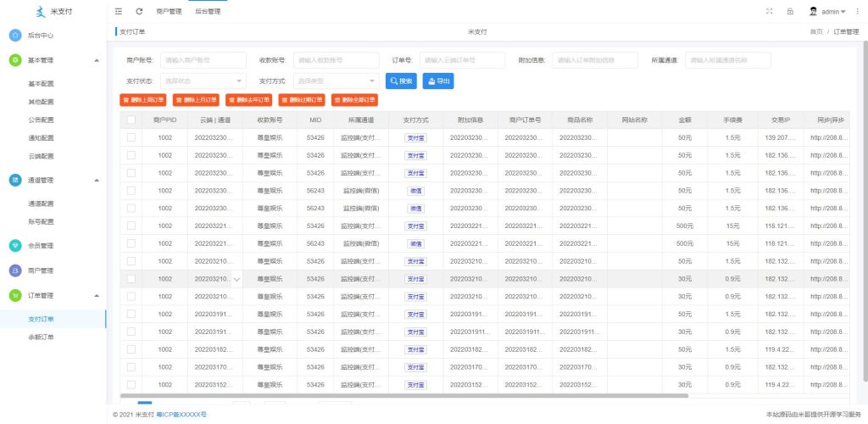Check the last visible order row checkbox
868x424 pixels.
pyautogui.click(x=131, y=384)
